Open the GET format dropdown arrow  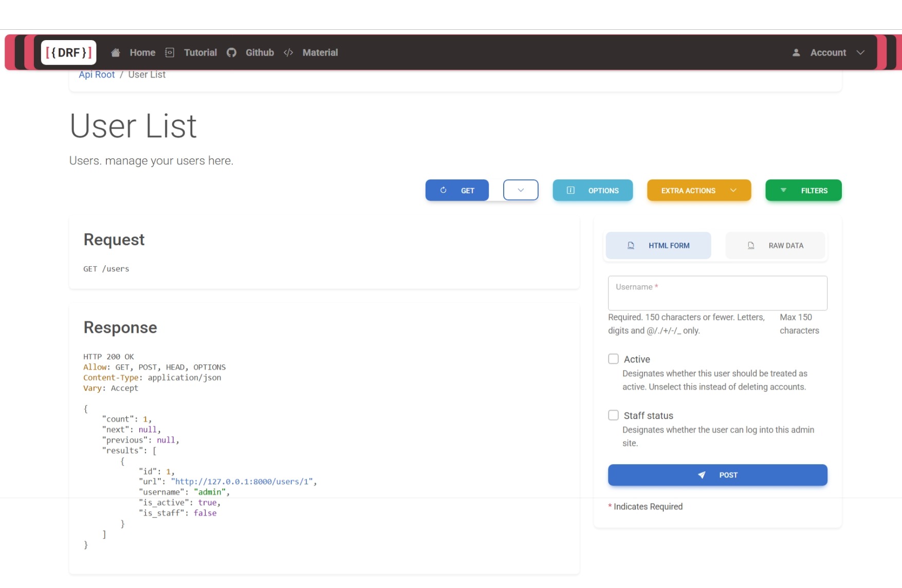(521, 190)
